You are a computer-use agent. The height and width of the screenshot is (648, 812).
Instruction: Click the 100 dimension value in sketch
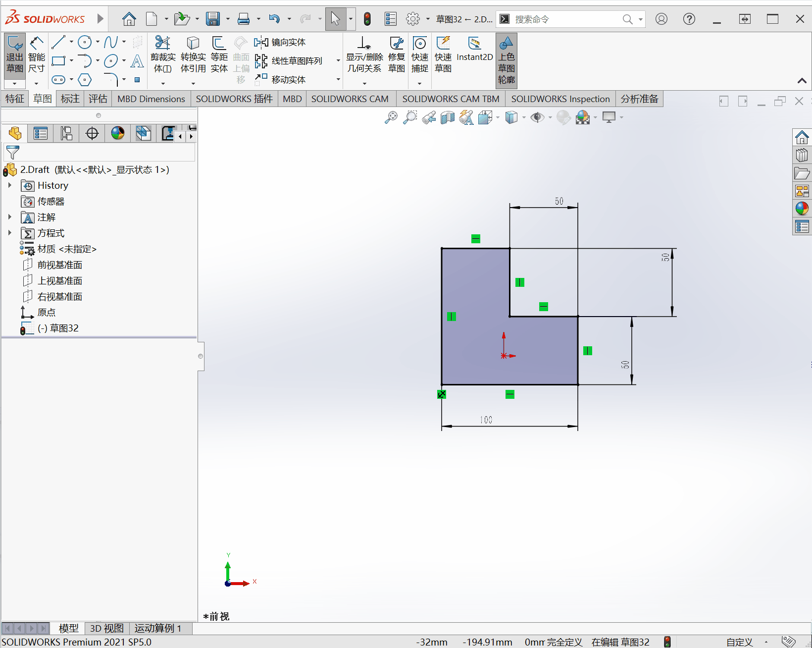tap(486, 420)
